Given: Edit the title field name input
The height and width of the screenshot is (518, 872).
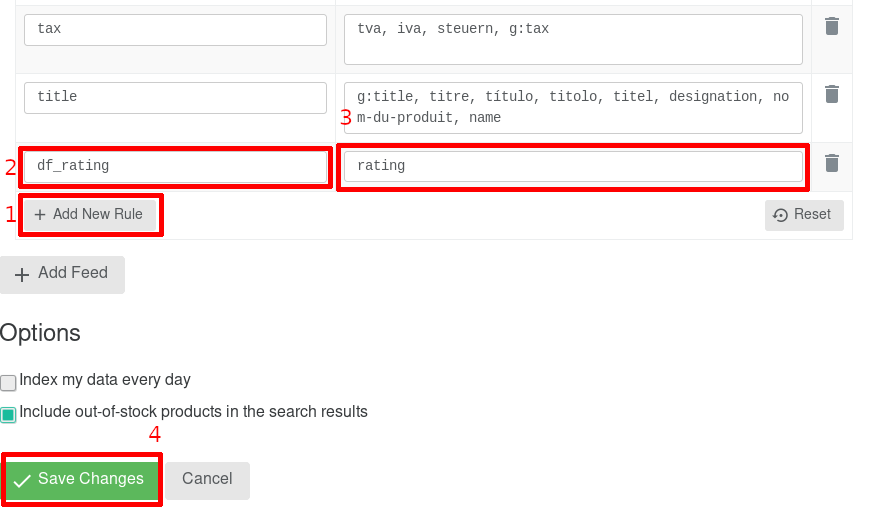Looking at the screenshot, I should 175,98.
